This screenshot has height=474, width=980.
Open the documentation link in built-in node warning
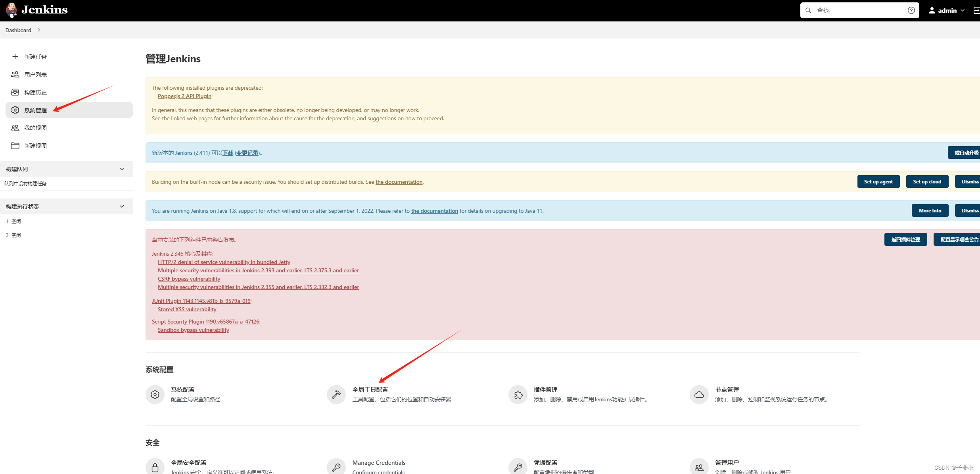(x=399, y=182)
